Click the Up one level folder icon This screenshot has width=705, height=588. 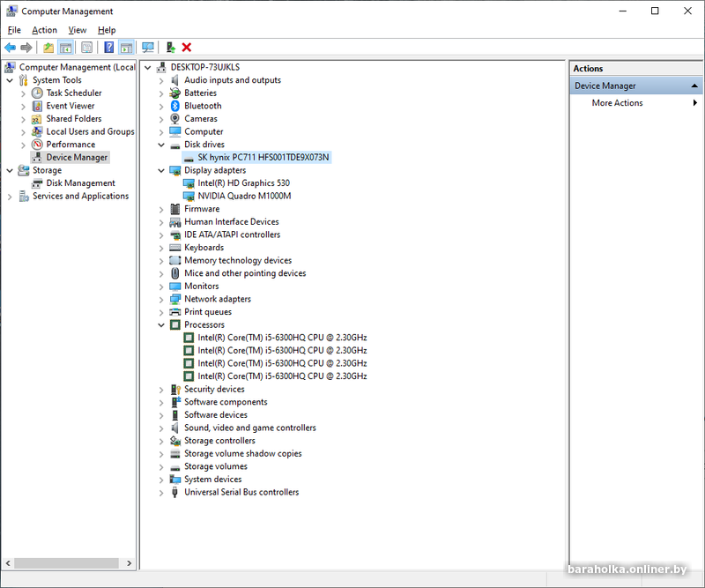pyautogui.click(x=48, y=48)
